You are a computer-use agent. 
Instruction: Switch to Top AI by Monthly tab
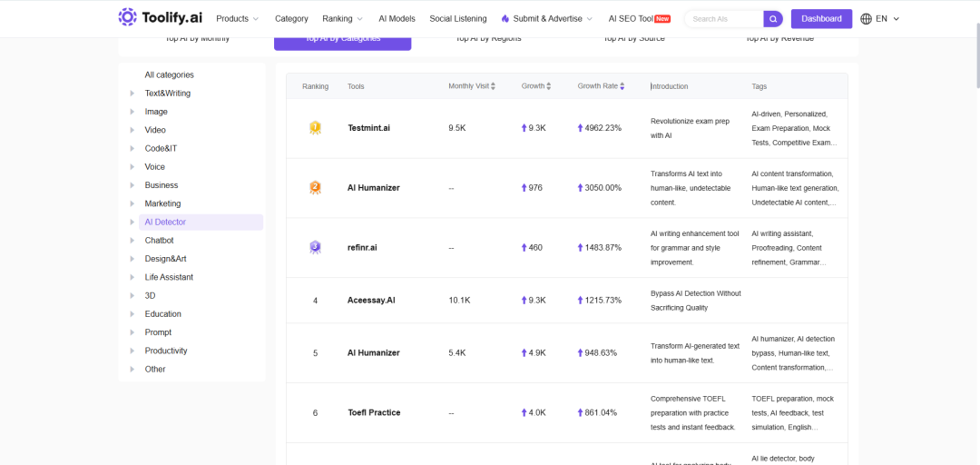click(197, 40)
